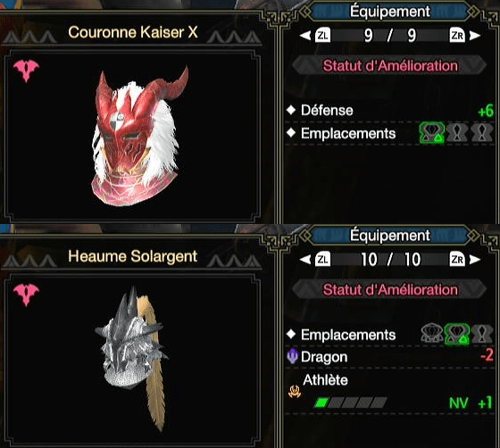Open the top Équipement tab header

[x=389, y=12]
